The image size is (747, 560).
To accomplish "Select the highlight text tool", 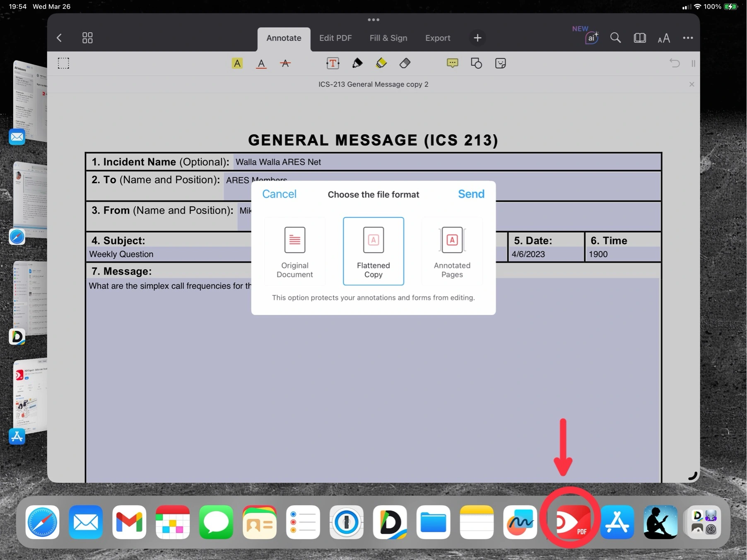I will [237, 63].
